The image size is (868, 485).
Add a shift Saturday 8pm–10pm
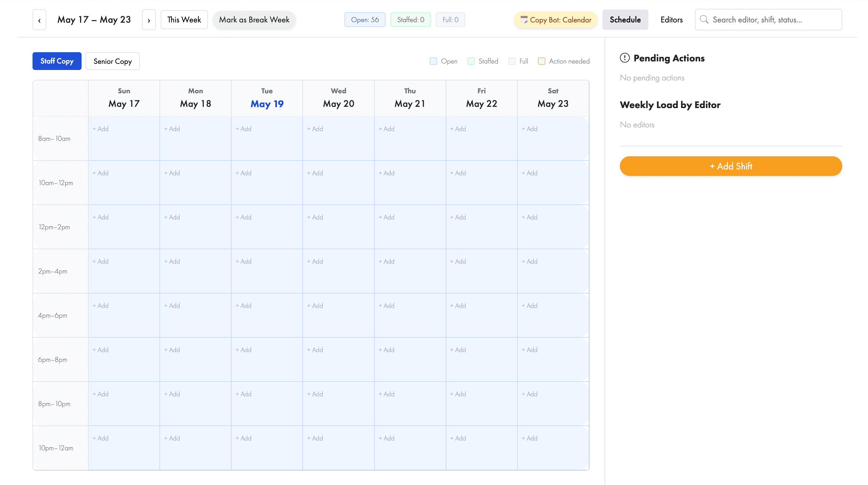(x=529, y=394)
